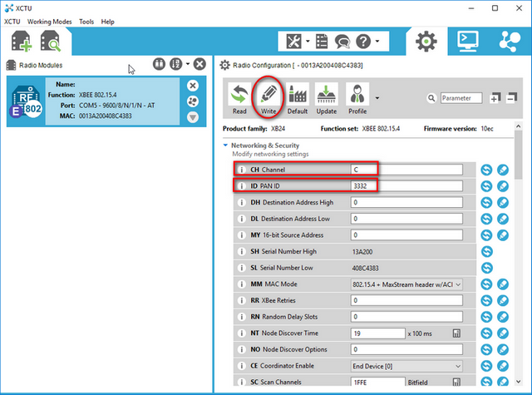Click Update firmware button
Viewport: 532px width, 395px height.
pos(327,99)
